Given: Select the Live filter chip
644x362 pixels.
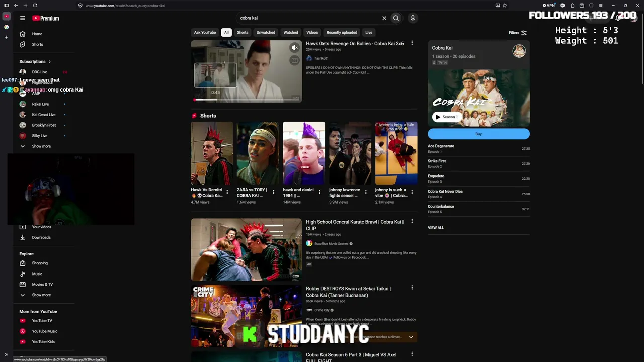Looking at the screenshot, I should pyautogui.click(x=369, y=33).
